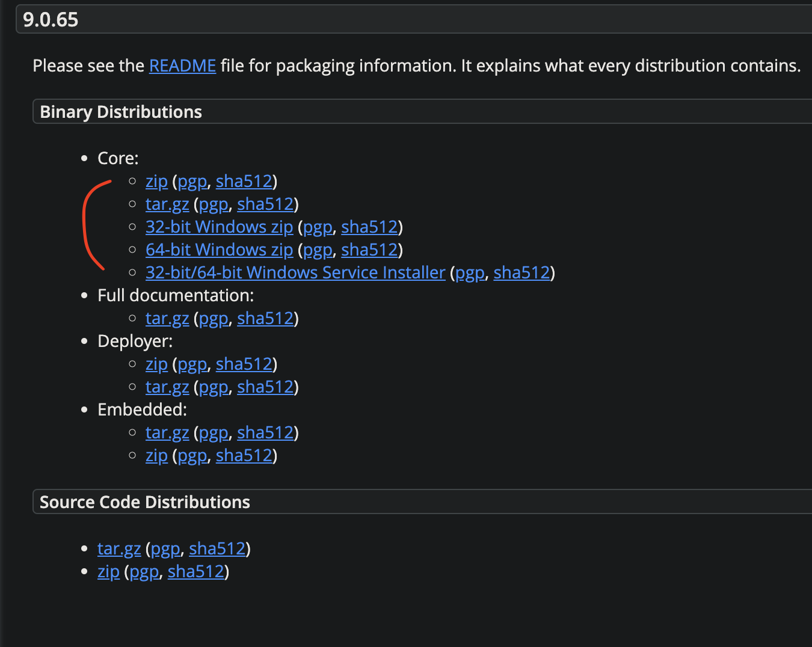Download the 32-bit/64-bit Windows Service Installer
The image size is (812, 647).
(295, 273)
